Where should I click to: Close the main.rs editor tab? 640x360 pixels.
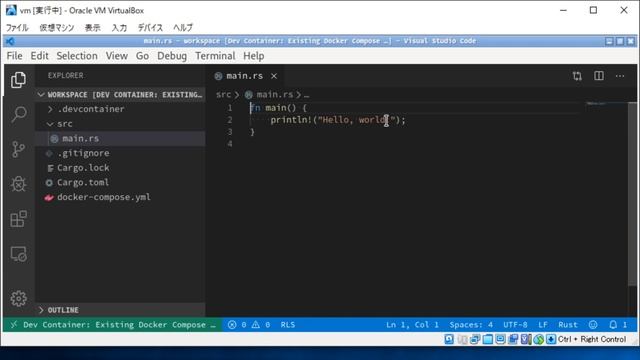click(274, 76)
